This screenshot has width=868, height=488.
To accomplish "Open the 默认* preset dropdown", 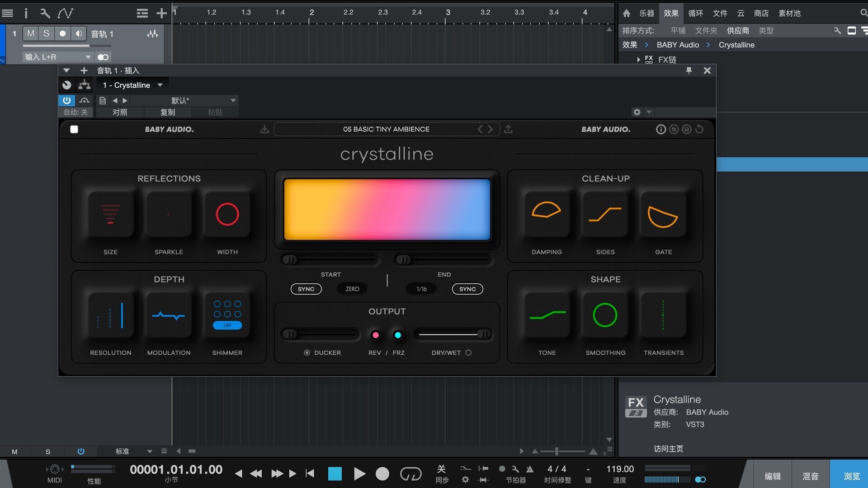I will [x=184, y=100].
